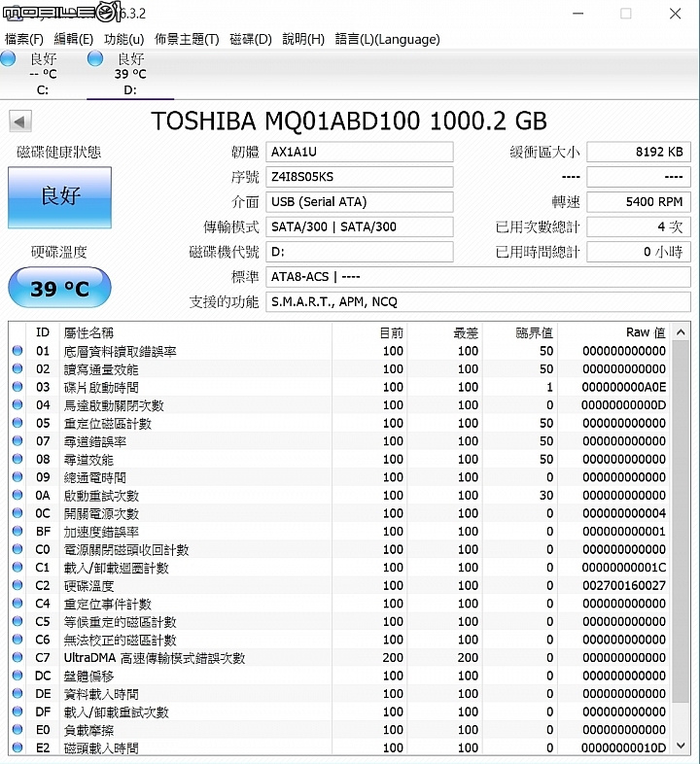The width and height of the screenshot is (700, 764).
Task: Click the transfer mode field SATA/300 | SATA/300
Action: 360,226
